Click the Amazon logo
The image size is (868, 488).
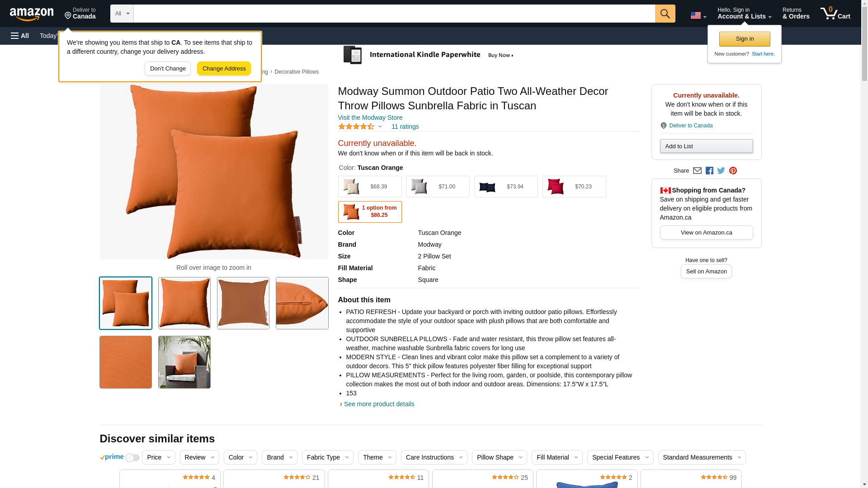coord(32,14)
